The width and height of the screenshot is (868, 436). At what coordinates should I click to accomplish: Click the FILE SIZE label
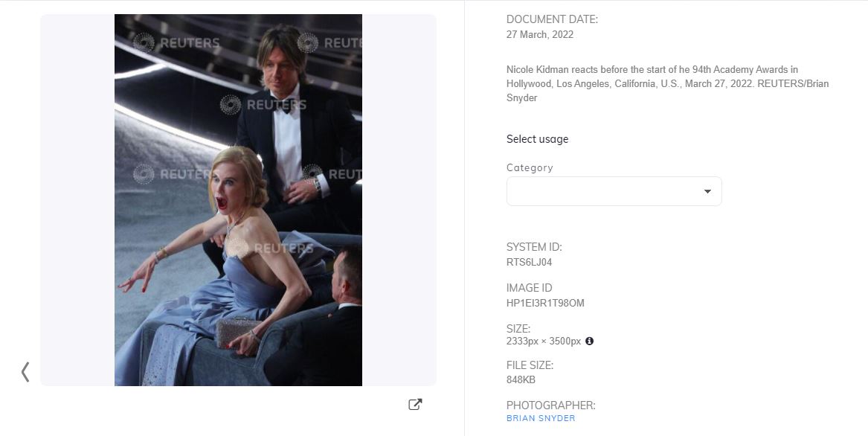coord(530,365)
